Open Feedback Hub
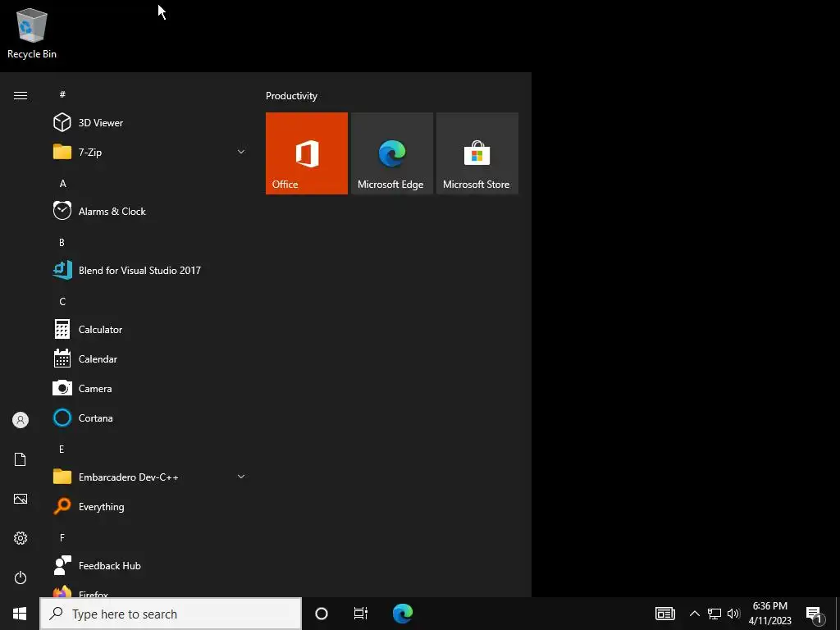The height and width of the screenshot is (630, 840). (x=149, y=566)
